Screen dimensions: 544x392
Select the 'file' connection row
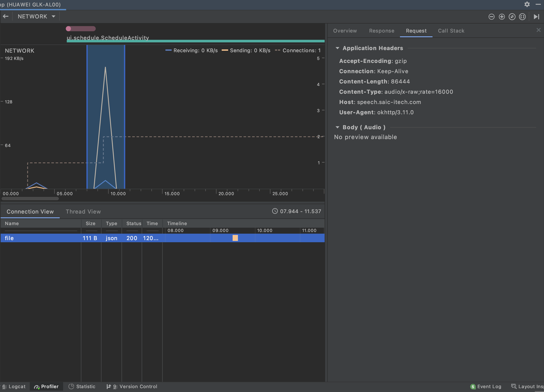[x=162, y=238]
